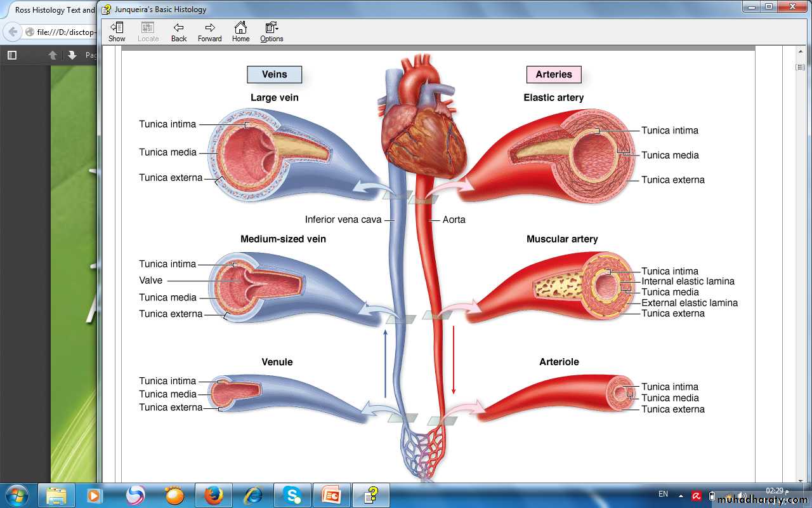Switch to PowerPoint in the taskbar
Image resolution: width=812 pixels, height=508 pixels.
pyautogui.click(x=332, y=495)
